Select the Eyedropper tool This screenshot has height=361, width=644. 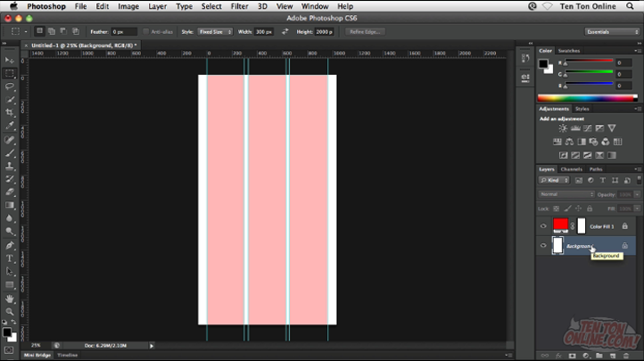tap(10, 126)
